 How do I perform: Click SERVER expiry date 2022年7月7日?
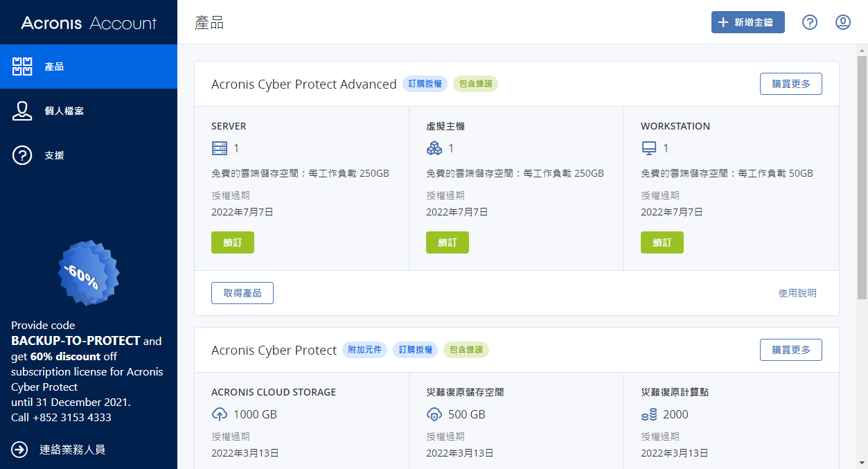click(x=242, y=212)
